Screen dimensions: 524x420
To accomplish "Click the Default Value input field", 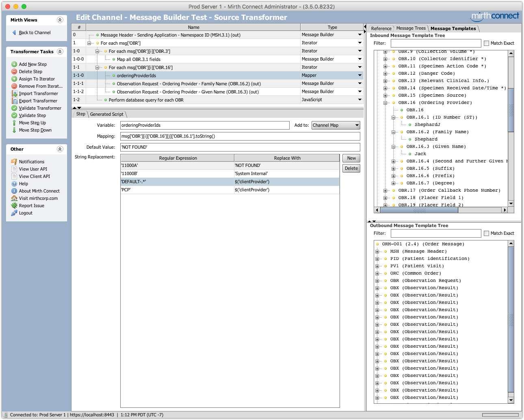I will [240, 147].
